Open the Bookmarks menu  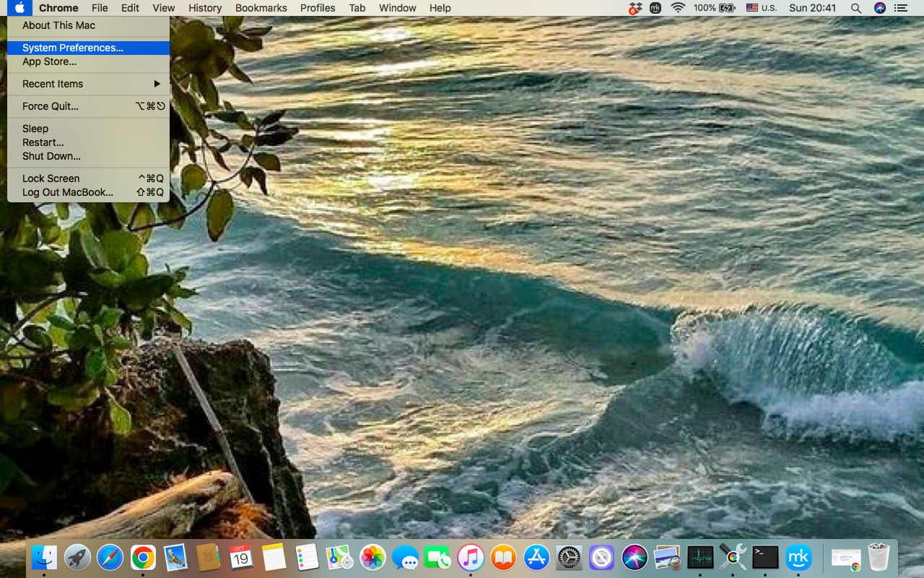[x=261, y=8]
